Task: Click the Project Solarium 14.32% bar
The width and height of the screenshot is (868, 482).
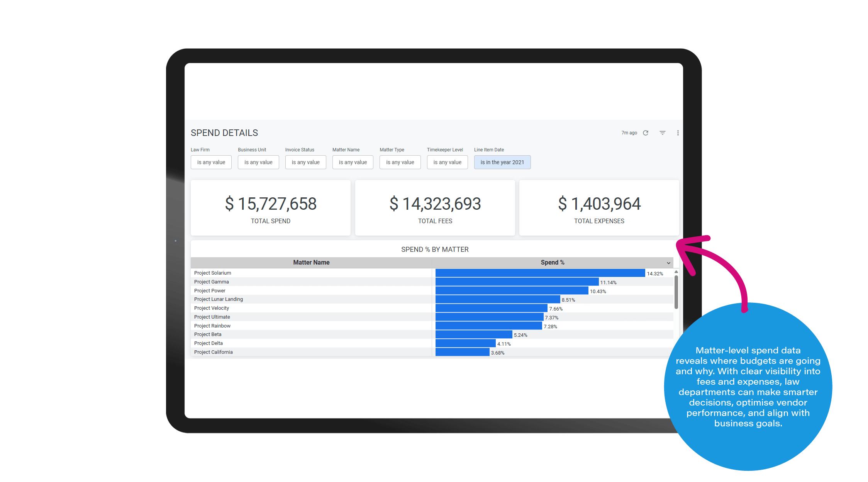Action: [540, 273]
